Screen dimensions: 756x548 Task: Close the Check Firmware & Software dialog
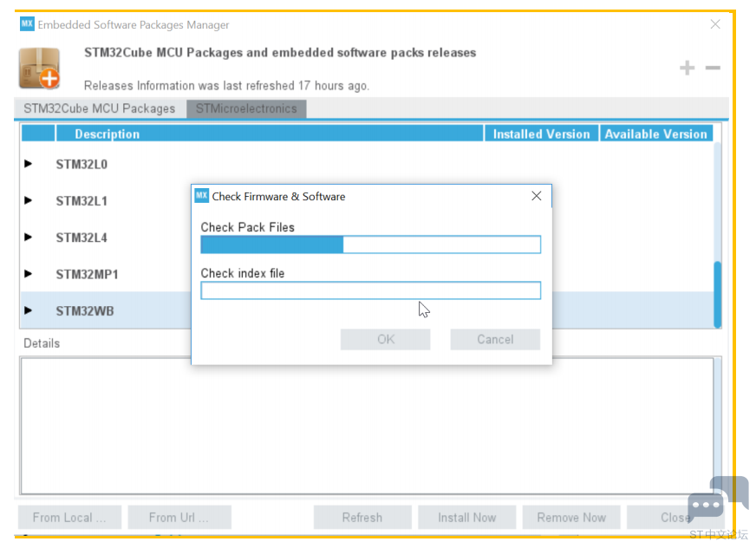[537, 196]
